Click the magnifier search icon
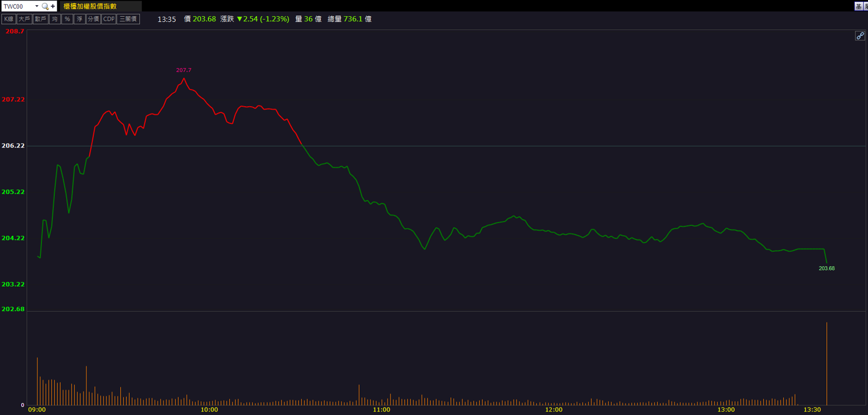868x415 pixels. coord(45,6)
